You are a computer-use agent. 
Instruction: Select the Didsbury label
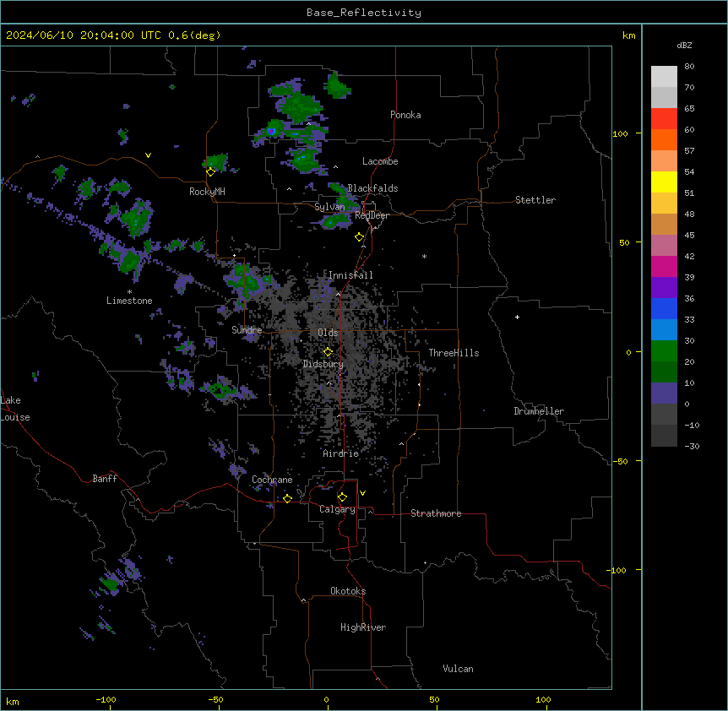click(x=323, y=364)
